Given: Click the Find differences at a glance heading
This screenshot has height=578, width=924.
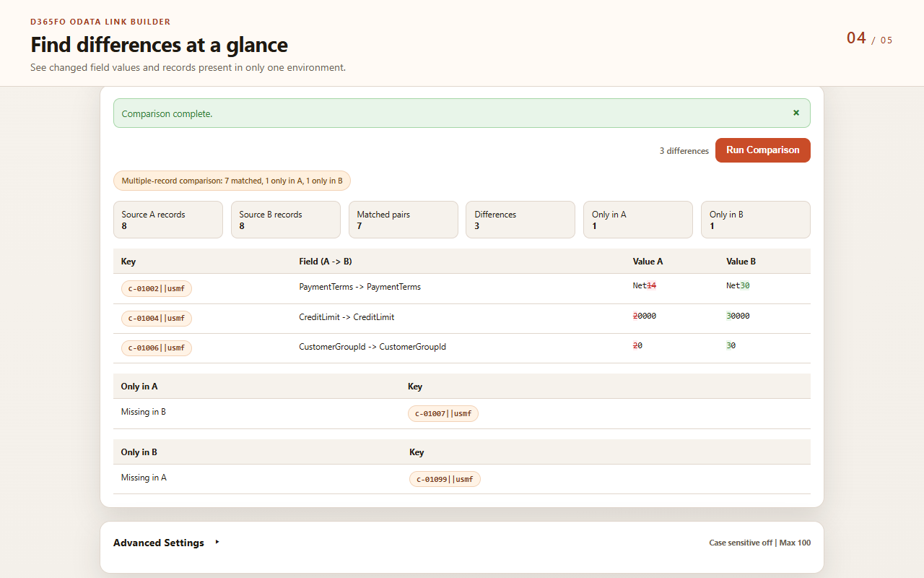Looking at the screenshot, I should tap(159, 45).
